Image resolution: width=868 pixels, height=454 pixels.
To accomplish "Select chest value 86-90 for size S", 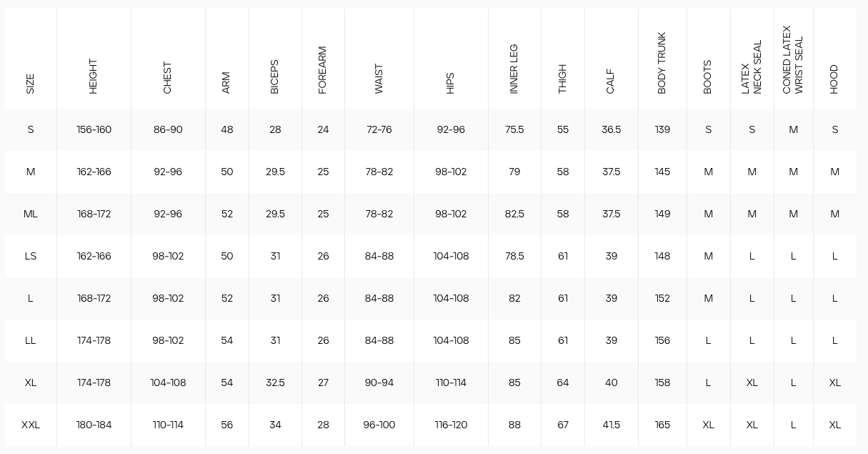I will click(168, 129).
